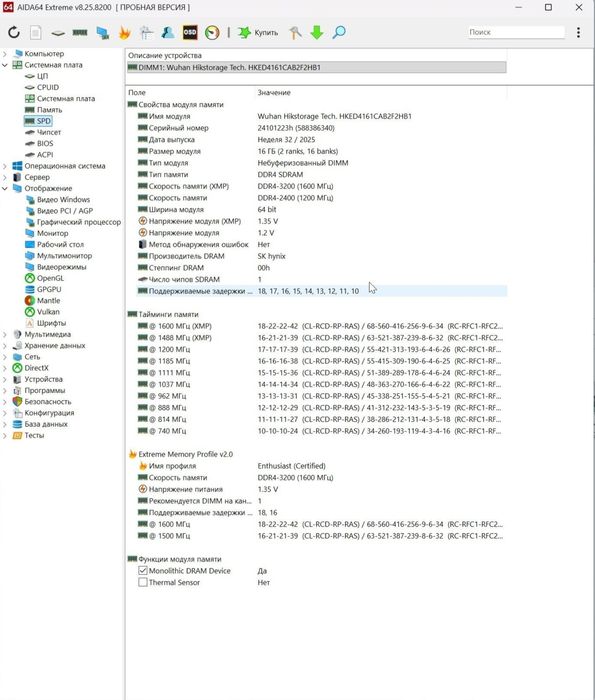Click the green download arrow icon

(317, 32)
